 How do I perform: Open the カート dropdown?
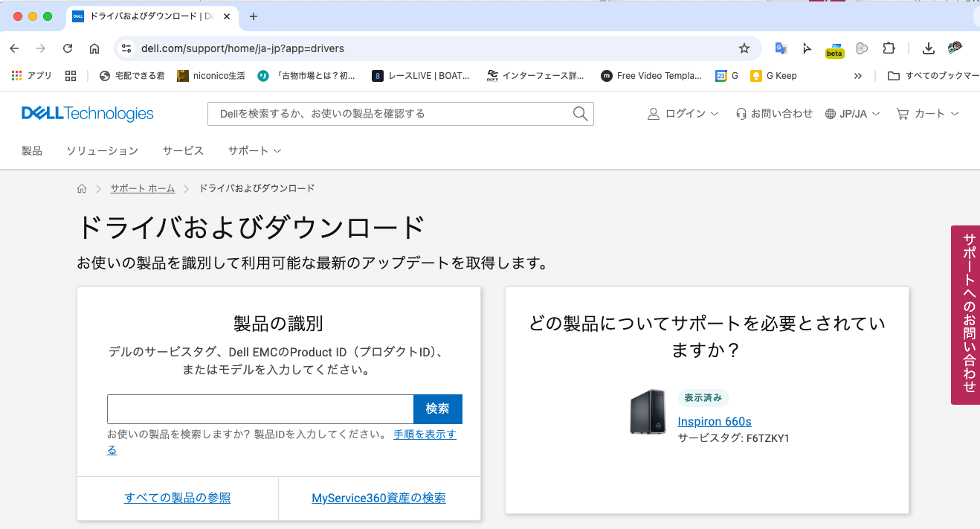[927, 114]
